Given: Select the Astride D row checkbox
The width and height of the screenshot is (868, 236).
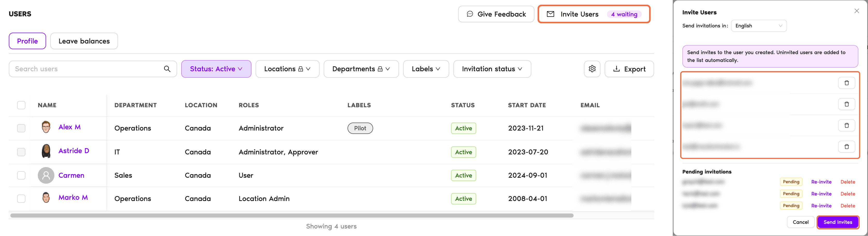Looking at the screenshot, I should tap(21, 152).
